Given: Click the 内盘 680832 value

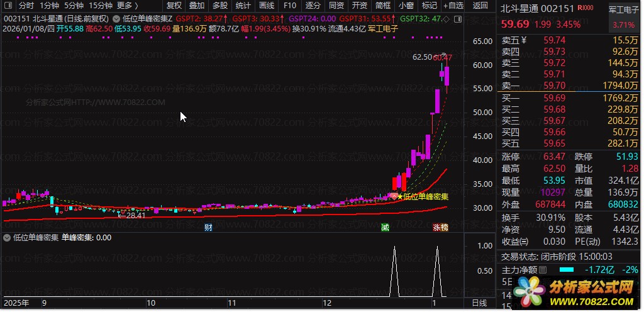Looking at the screenshot, I should coord(623,204).
